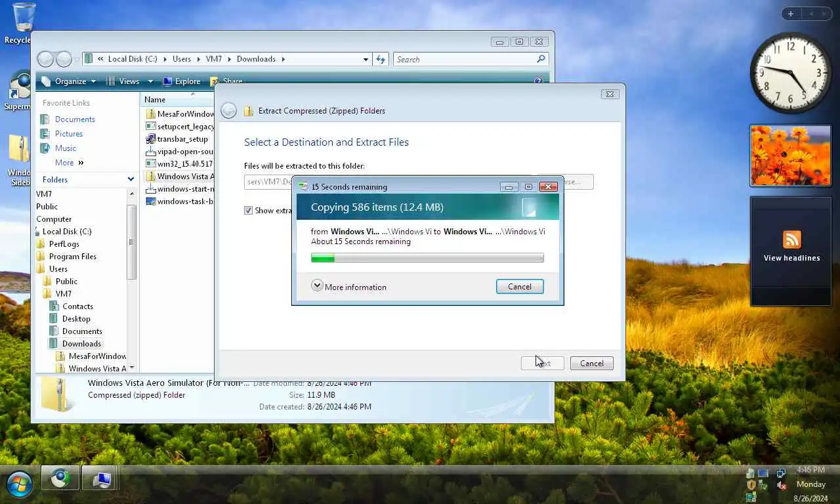Select the MesaForWindow folder in file list

(179, 114)
